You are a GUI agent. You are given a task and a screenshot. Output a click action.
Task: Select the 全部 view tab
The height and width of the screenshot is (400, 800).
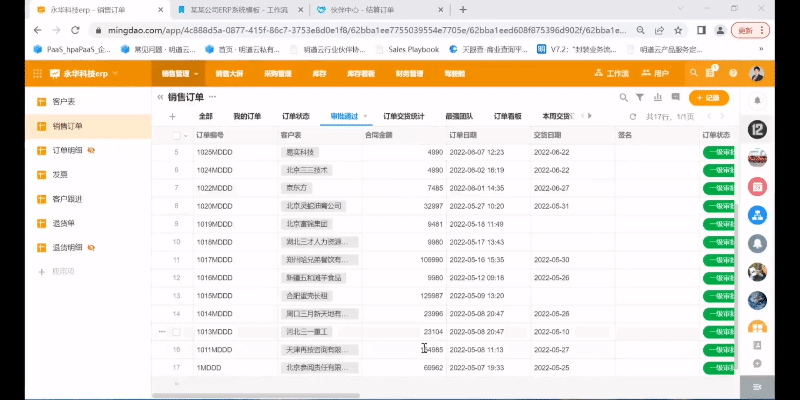[205, 116]
